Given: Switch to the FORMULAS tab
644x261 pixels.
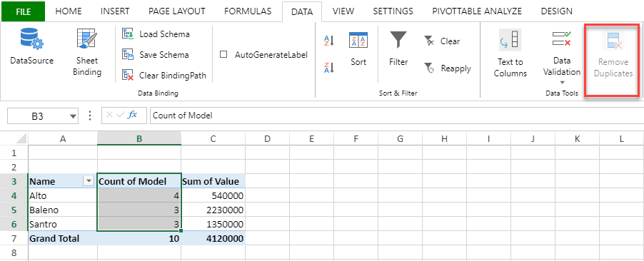Looking at the screenshot, I should (x=248, y=11).
